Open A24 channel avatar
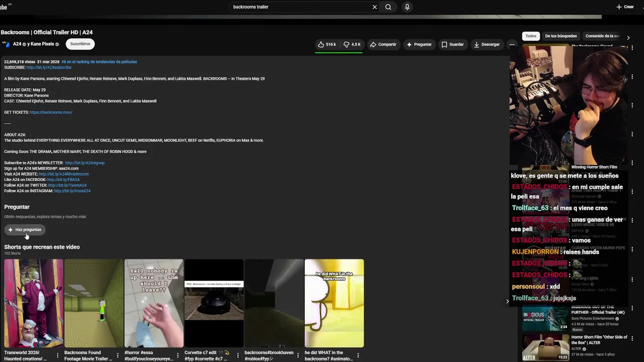This screenshot has height=362, width=644. point(6,44)
